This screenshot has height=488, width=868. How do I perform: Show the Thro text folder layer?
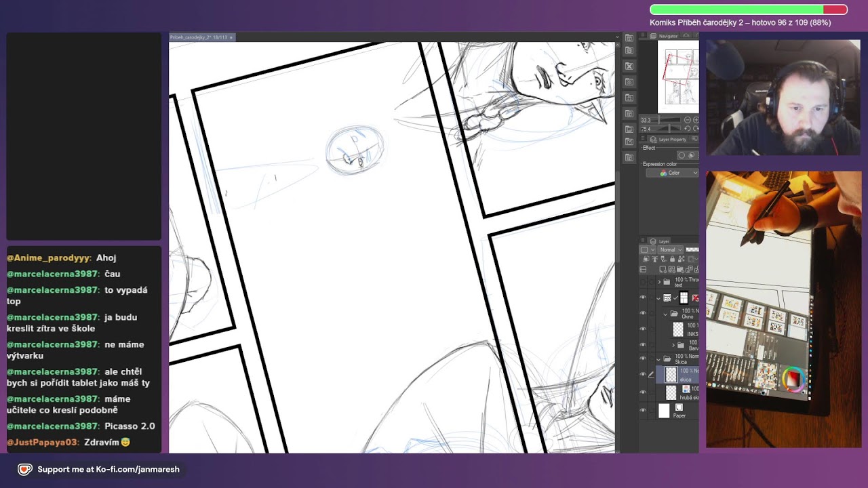643,282
